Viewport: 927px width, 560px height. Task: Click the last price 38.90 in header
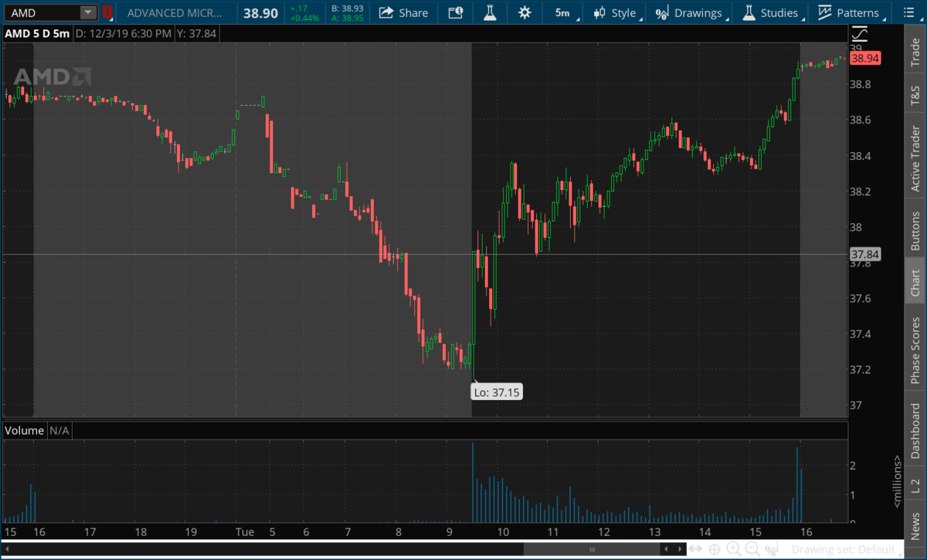tap(260, 13)
